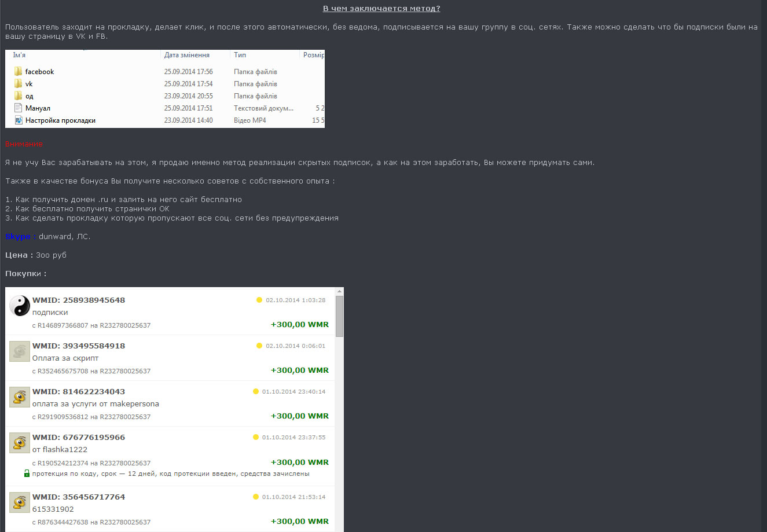The image size is (767, 532).
Task: Click the Цена label
Action: [19, 255]
